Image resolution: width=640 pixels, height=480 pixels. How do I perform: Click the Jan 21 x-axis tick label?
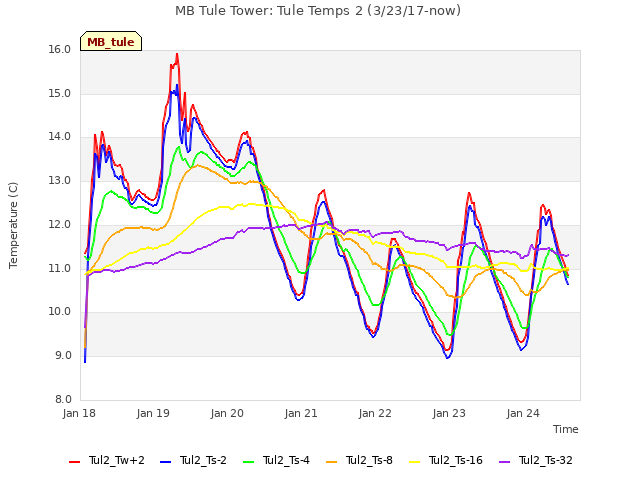coord(301,413)
